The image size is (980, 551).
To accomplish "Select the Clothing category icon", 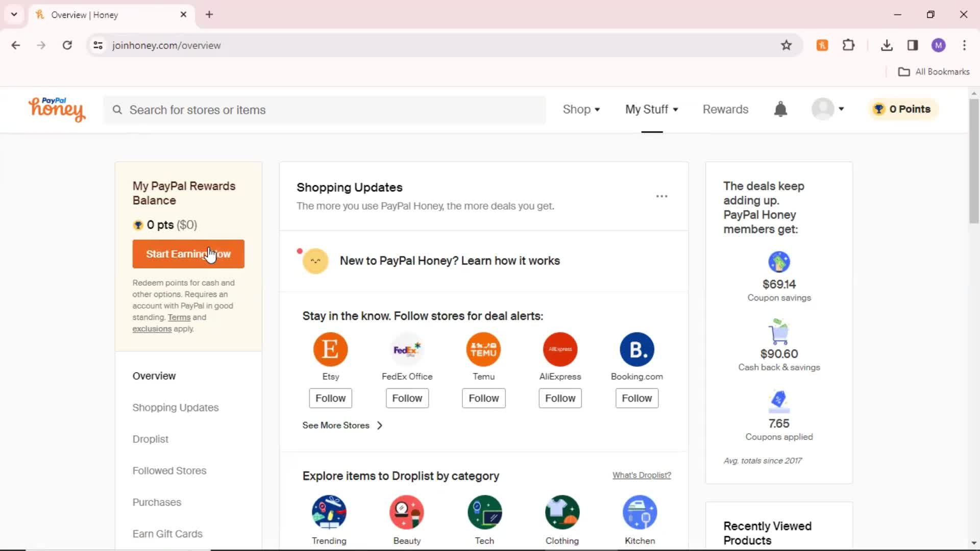I will [562, 512].
